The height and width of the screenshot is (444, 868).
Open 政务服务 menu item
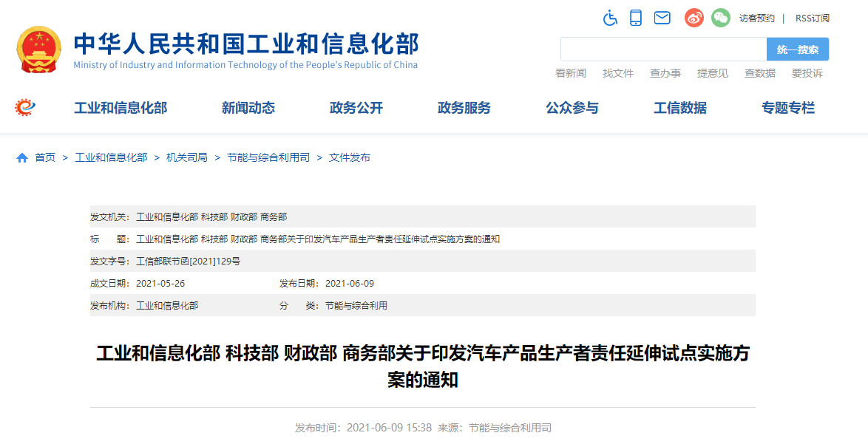coord(464,108)
